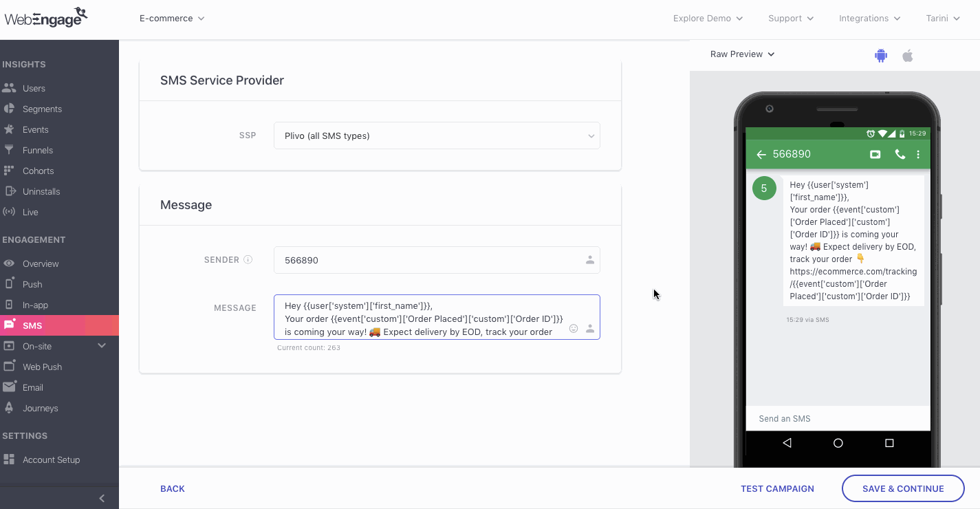Click in the Sender input field

(437, 260)
